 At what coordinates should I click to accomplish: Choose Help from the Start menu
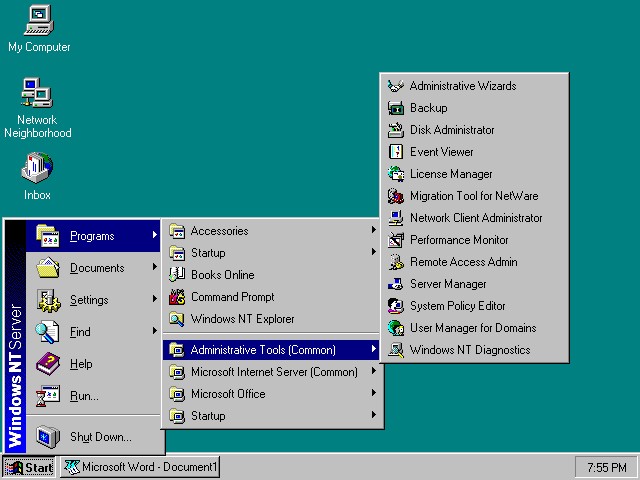point(93,364)
